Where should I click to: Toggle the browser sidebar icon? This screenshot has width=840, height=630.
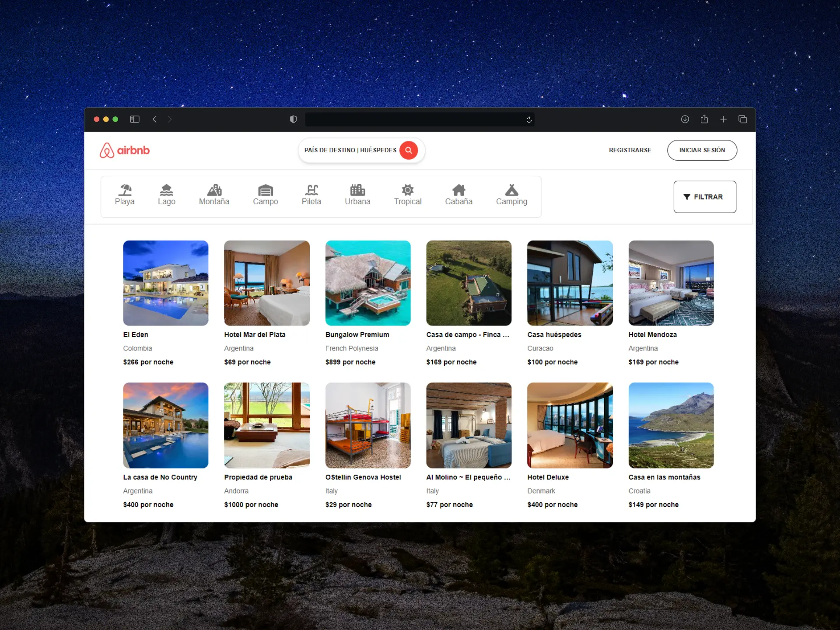point(135,119)
